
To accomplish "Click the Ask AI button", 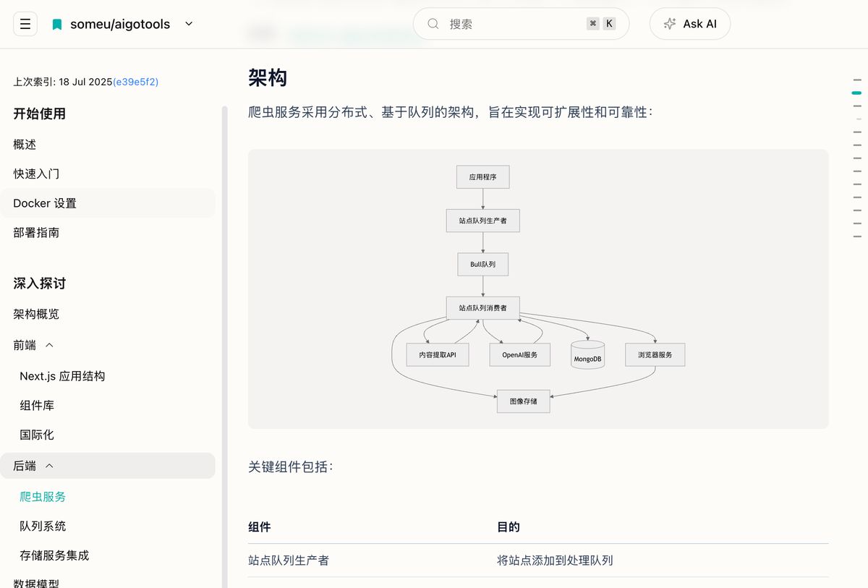I will tap(689, 23).
